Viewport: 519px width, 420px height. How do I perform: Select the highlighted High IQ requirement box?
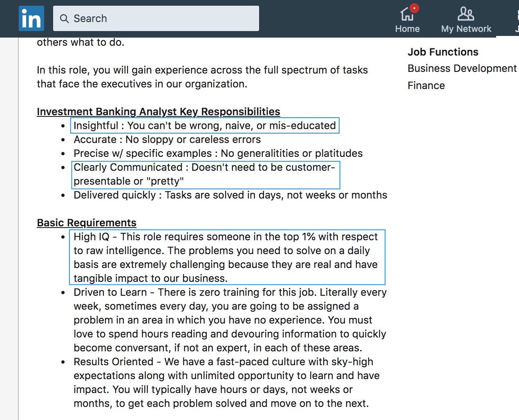tap(228, 257)
